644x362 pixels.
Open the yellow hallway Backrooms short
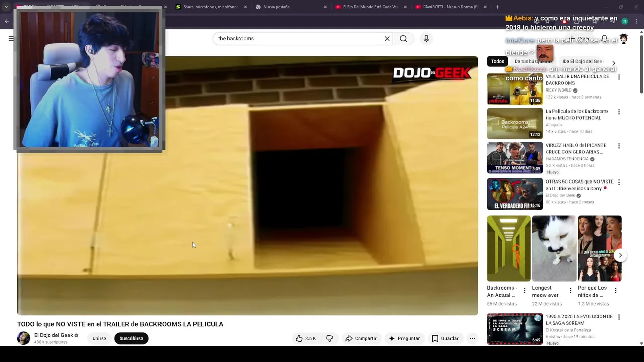coord(509,248)
